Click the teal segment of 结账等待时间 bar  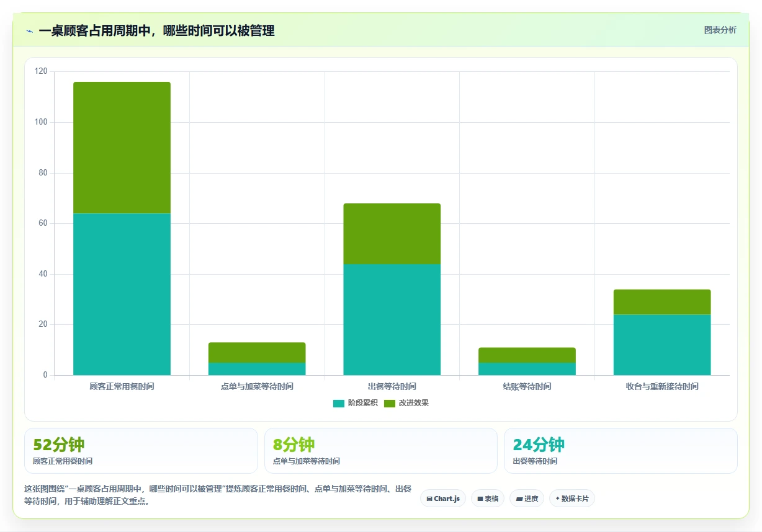point(527,369)
